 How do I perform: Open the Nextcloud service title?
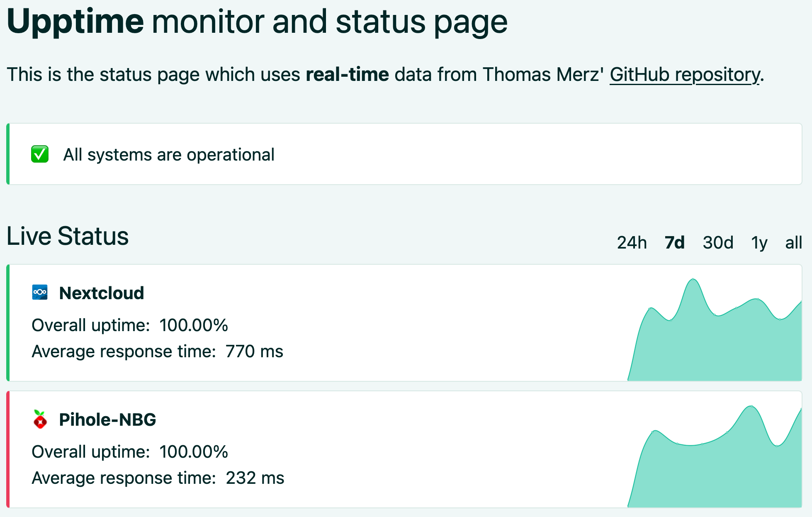[102, 293]
